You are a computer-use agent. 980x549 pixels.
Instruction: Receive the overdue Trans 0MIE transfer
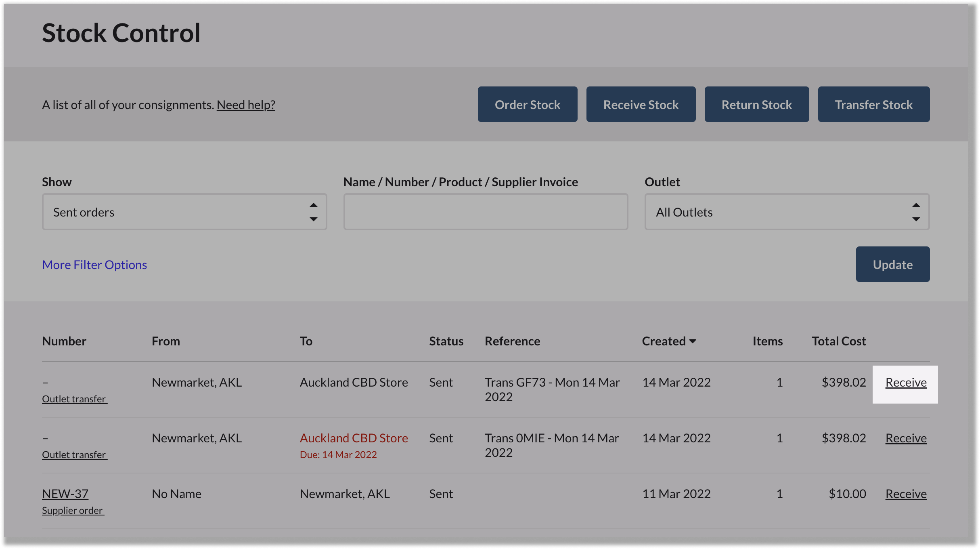905,438
